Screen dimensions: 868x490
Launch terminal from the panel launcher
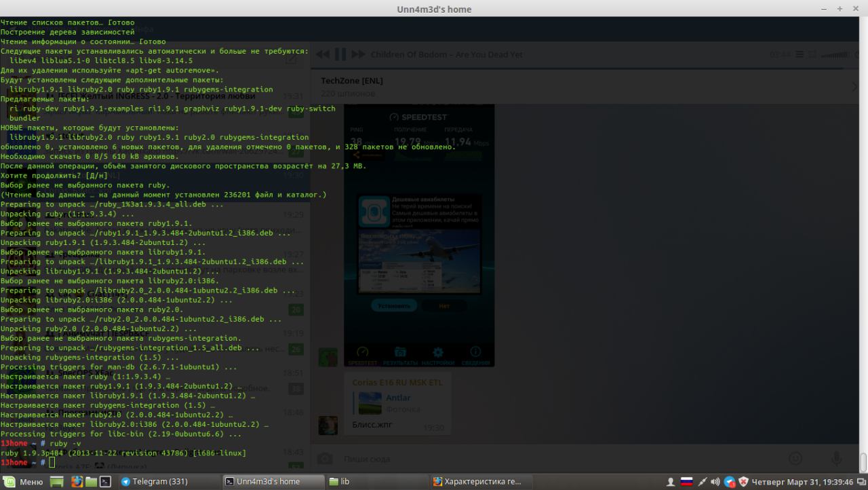pyautogui.click(x=105, y=482)
